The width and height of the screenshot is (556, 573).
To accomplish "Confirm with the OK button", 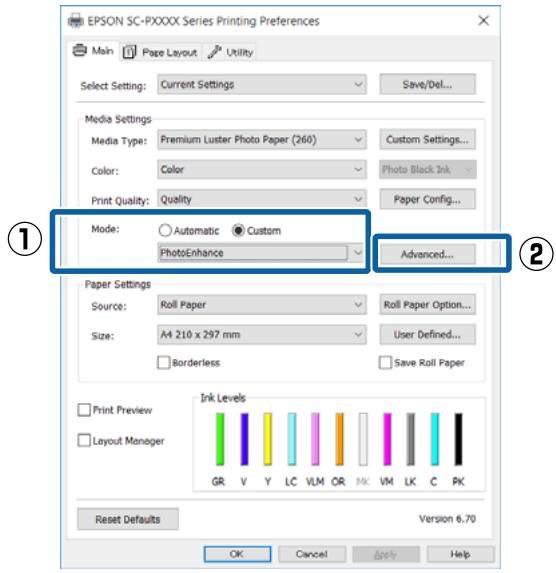I will pos(237,554).
